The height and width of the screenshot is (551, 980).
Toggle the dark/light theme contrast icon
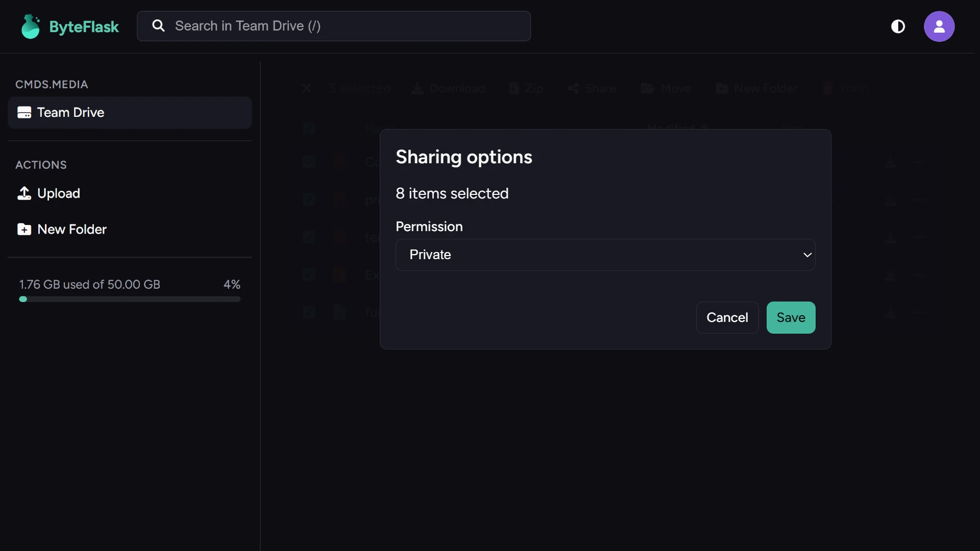coord(898,27)
